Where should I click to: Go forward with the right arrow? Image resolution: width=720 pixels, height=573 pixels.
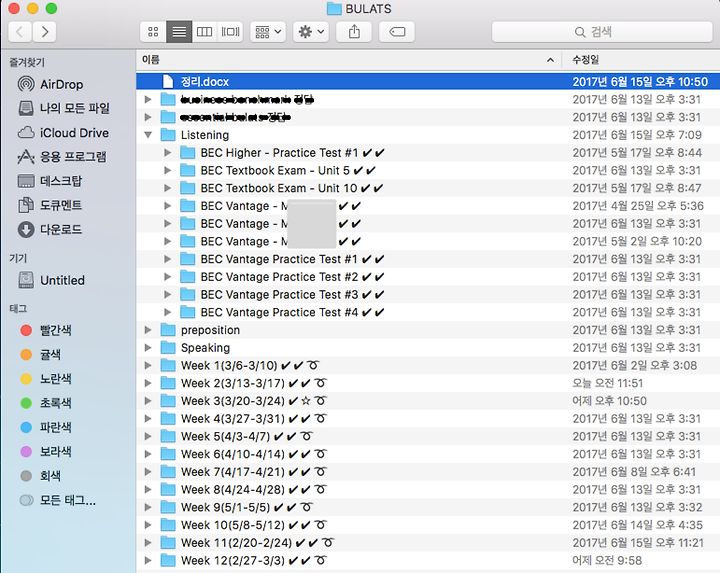[x=45, y=32]
